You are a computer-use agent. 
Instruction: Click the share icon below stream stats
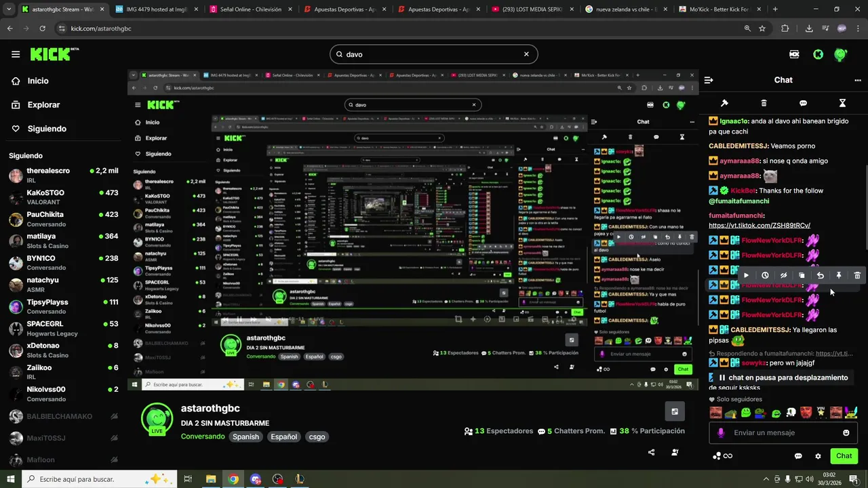pyautogui.click(x=652, y=452)
